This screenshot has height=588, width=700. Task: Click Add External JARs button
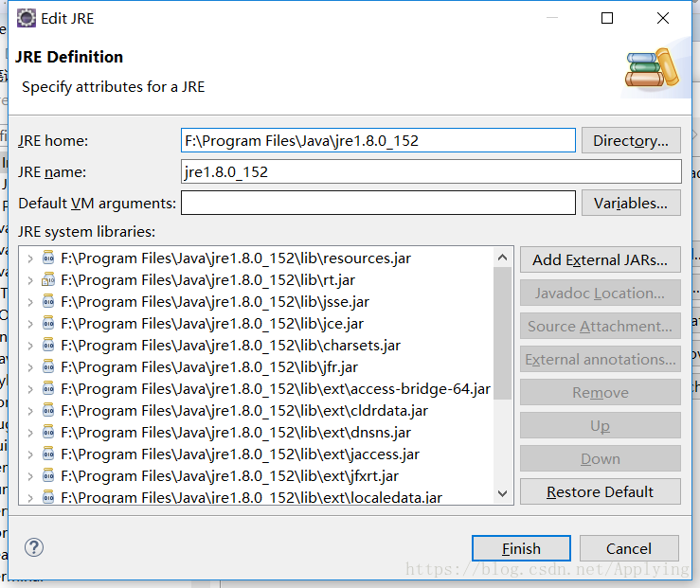coord(600,259)
